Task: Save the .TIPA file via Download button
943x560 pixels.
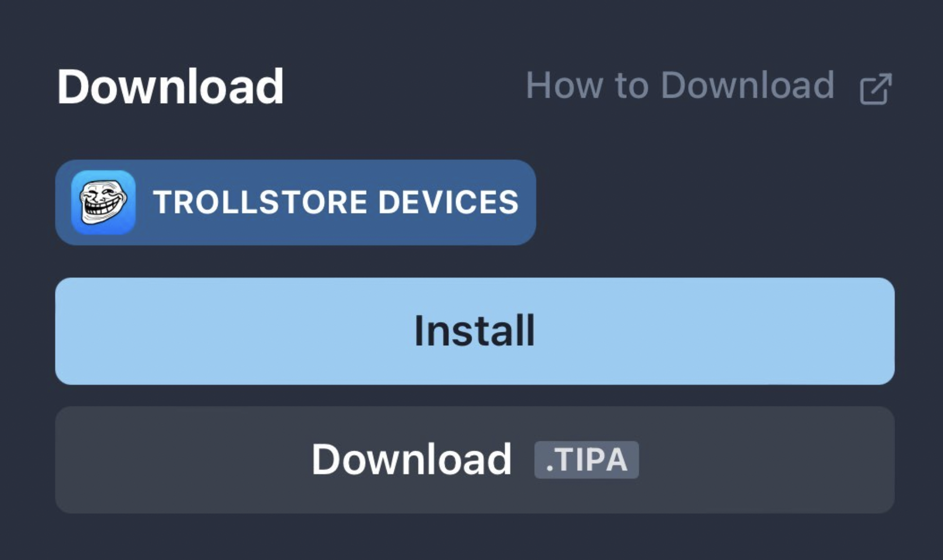Action: click(x=475, y=459)
